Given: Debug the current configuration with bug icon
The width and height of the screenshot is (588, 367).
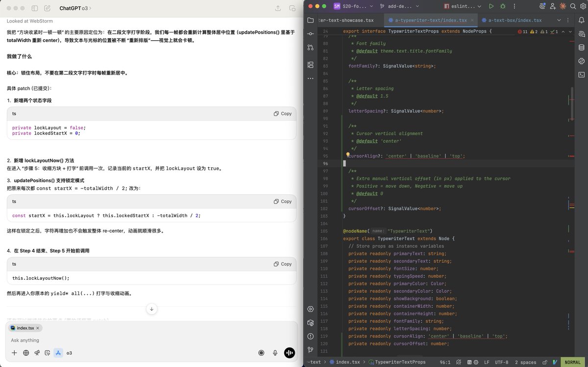Looking at the screenshot, I should click(x=503, y=6).
